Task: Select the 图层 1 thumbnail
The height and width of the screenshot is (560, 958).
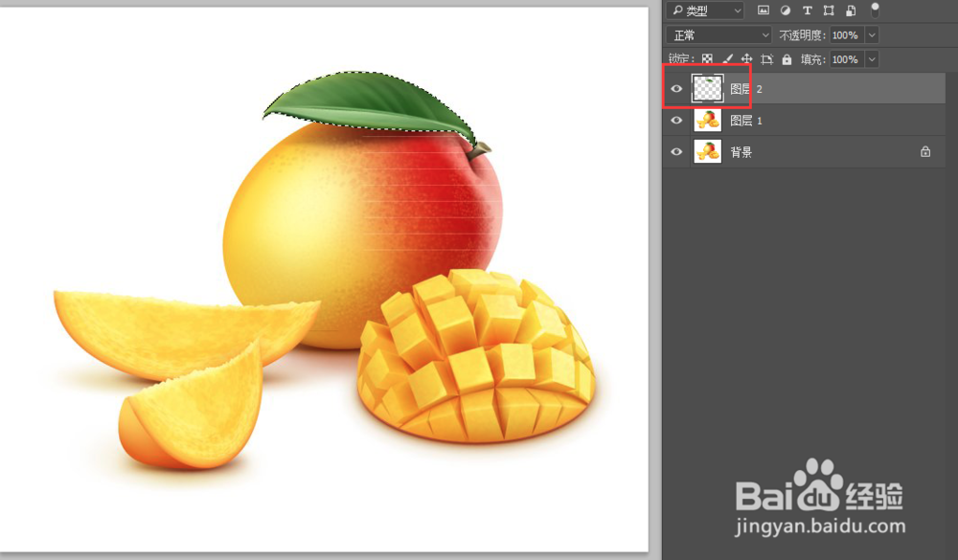Action: (x=708, y=121)
